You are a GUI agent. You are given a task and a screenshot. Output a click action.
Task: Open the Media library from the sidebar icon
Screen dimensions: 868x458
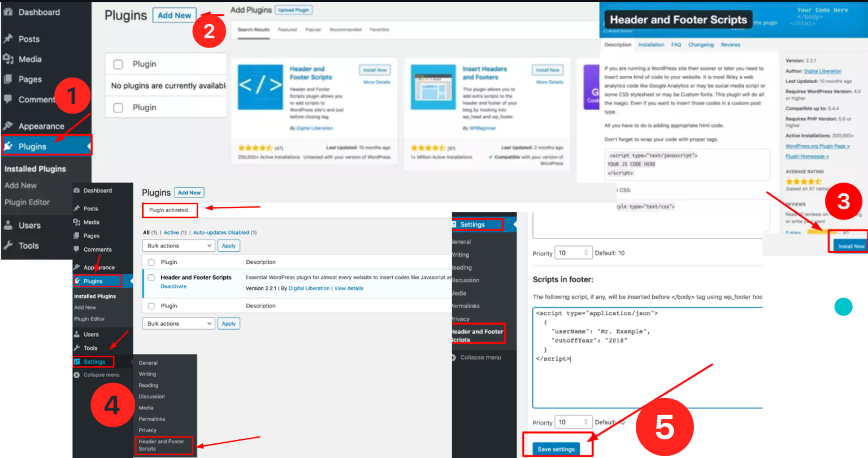click(8, 59)
